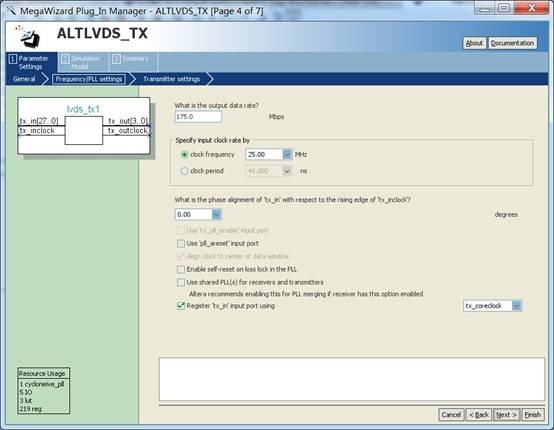Click the Parameter Settings step number icon
This screenshot has height=430, width=554.
(13, 59)
